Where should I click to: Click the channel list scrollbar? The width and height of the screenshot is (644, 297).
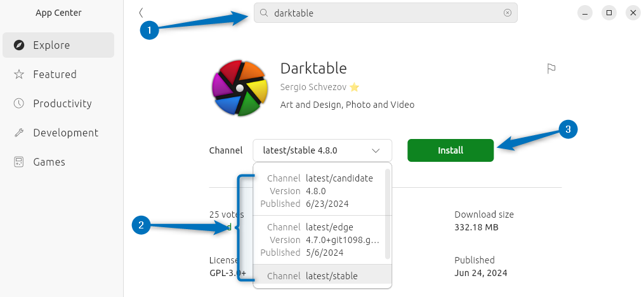pyautogui.click(x=387, y=214)
